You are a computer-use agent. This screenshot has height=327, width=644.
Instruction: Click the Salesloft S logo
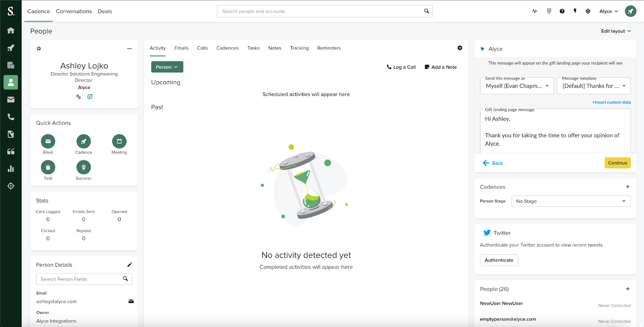click(x=11, y=11)
